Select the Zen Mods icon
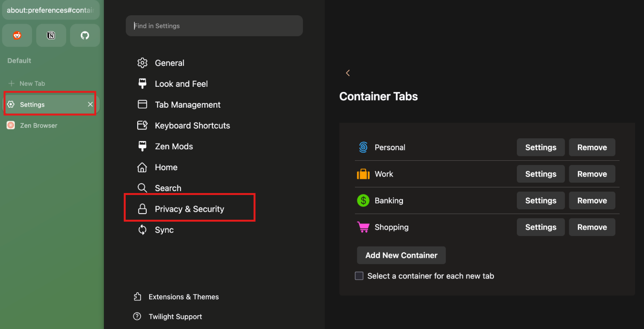Screen dimensions: 644x329 coord(142,146)
